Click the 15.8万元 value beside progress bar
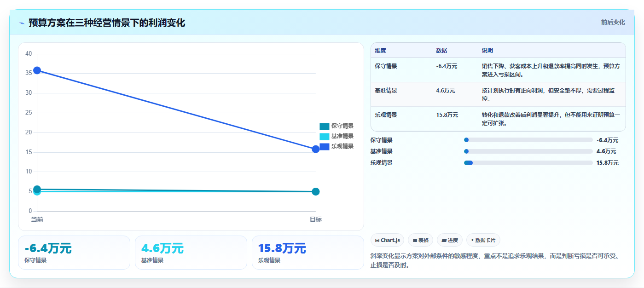Image resolution: width=644 pixels, height=288 pixels. (x=607, y=163)
